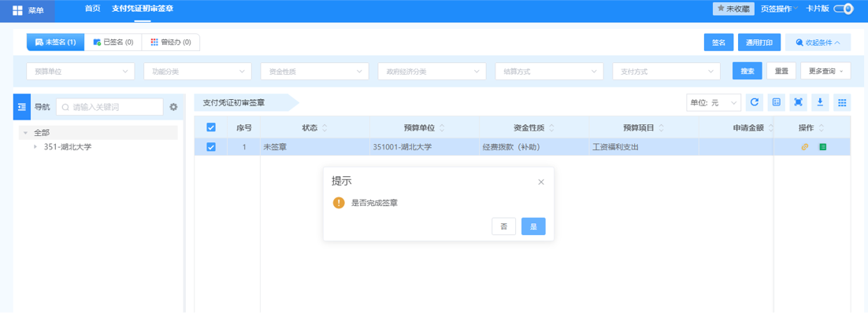Open 预算单位 filter dropdown
The height and width of the screenshot is (313, 868).
(x=81, y=72)
